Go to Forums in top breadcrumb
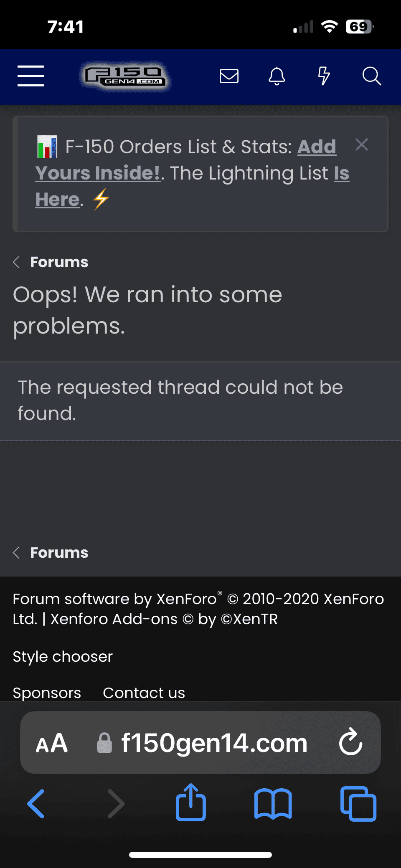 (59, 262)
